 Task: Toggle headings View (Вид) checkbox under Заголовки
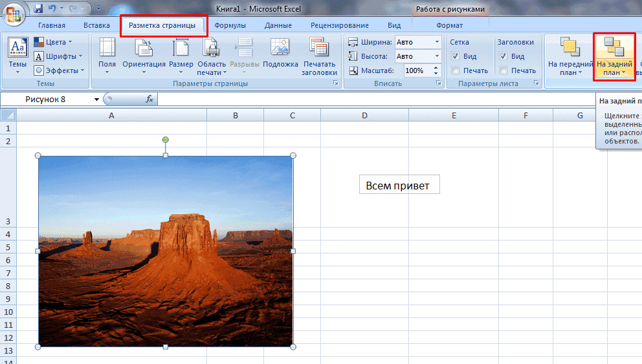(x=504, y=56)
